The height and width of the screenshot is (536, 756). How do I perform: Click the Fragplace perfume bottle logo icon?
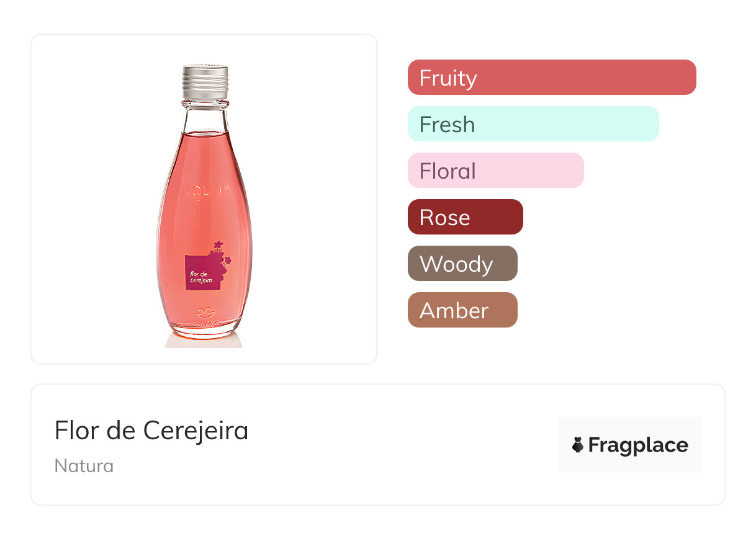pyautogui.click(x=578, y=445)
